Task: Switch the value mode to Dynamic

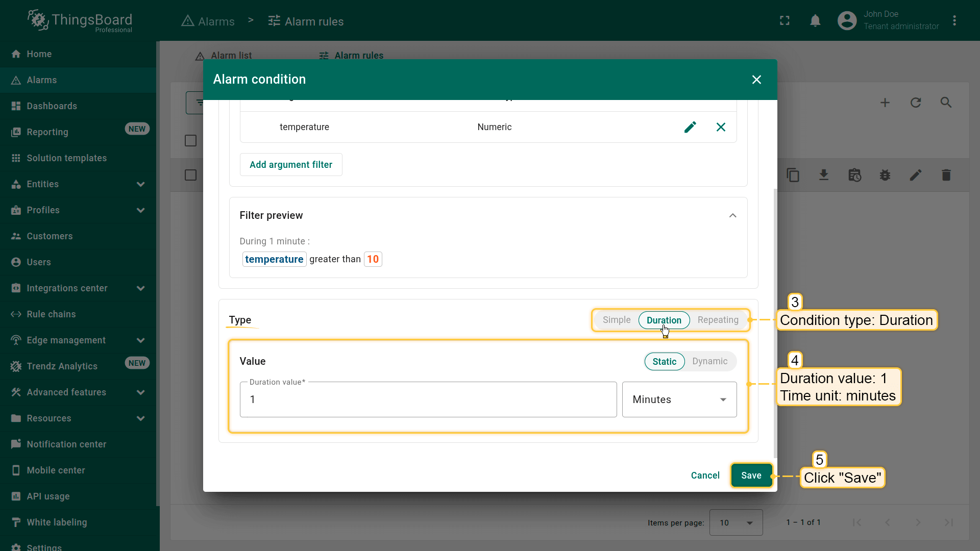Action: [x=709, y=361]
